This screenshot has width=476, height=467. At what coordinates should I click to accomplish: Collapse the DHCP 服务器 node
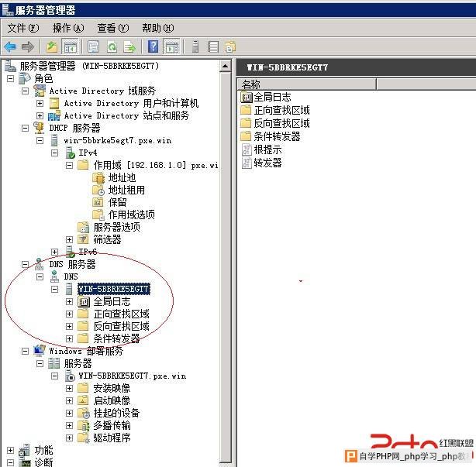tap(26, 128)
